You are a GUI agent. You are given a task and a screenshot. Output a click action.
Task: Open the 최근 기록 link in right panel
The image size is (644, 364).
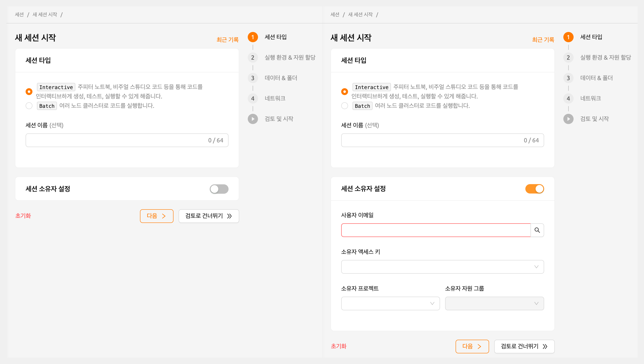click(x=543, y=39)
